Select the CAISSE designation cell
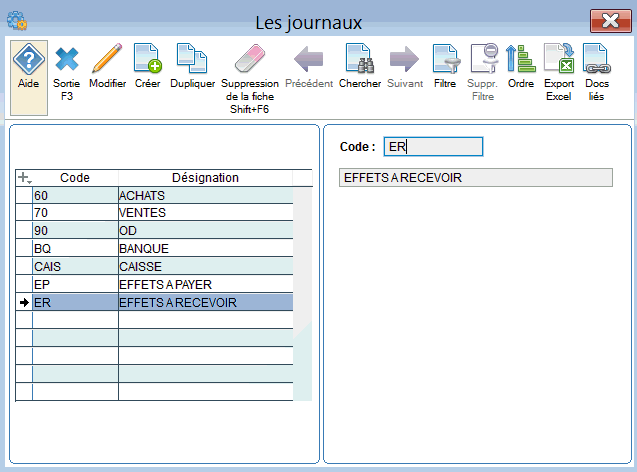The width and height of the screenshot is (637, 472). tap(206, 266)
